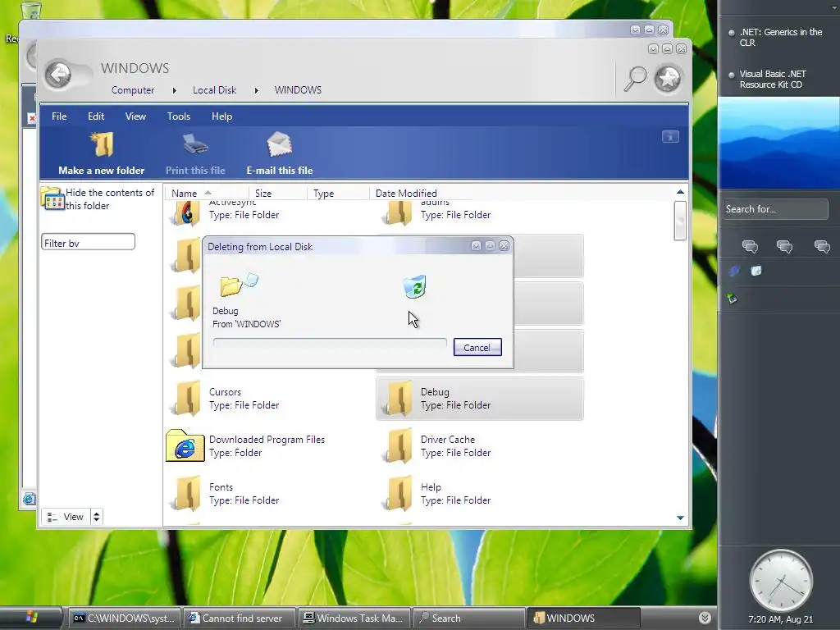Click the sidebar slideshow mountain picture
The height and width of the screenshot is (630, 840).
click(x=779, y=143)
